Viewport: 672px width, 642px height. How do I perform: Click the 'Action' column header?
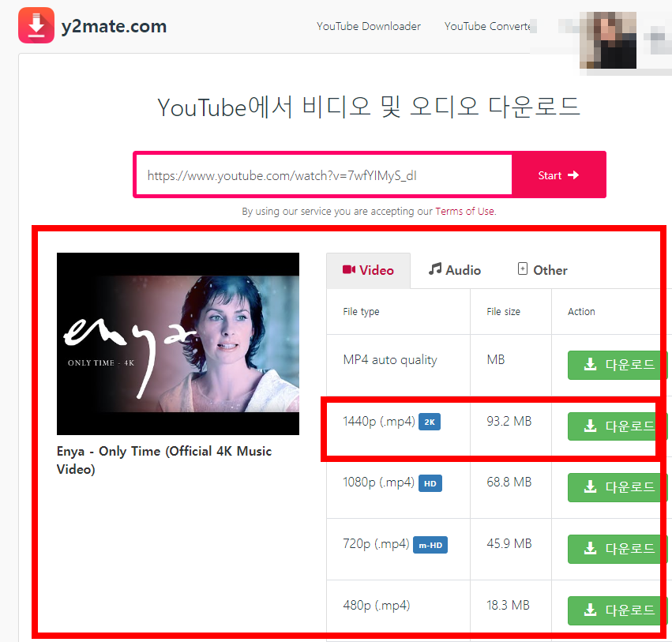tap(581, 312)
